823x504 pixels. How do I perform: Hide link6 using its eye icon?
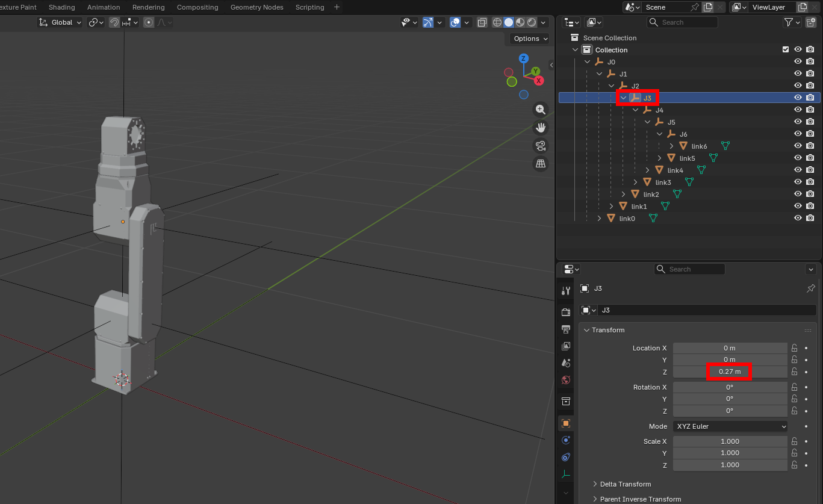(798, 146)
